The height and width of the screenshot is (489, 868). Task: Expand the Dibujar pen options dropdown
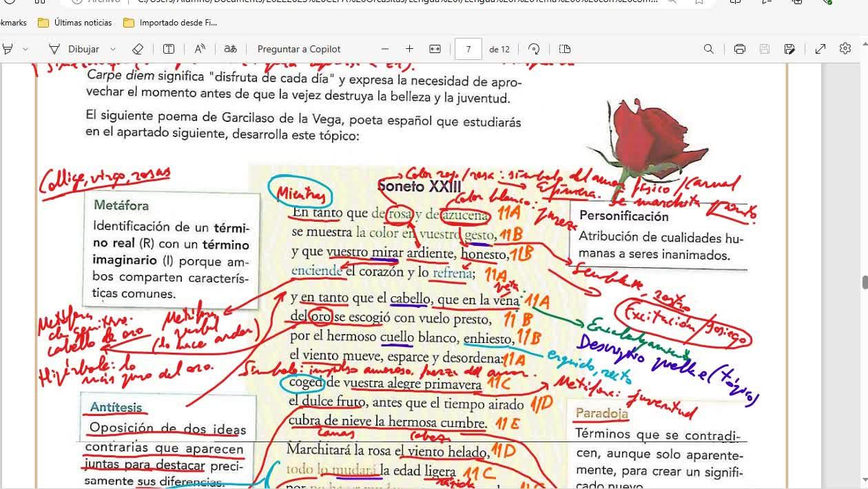click(x=113, y=49)
